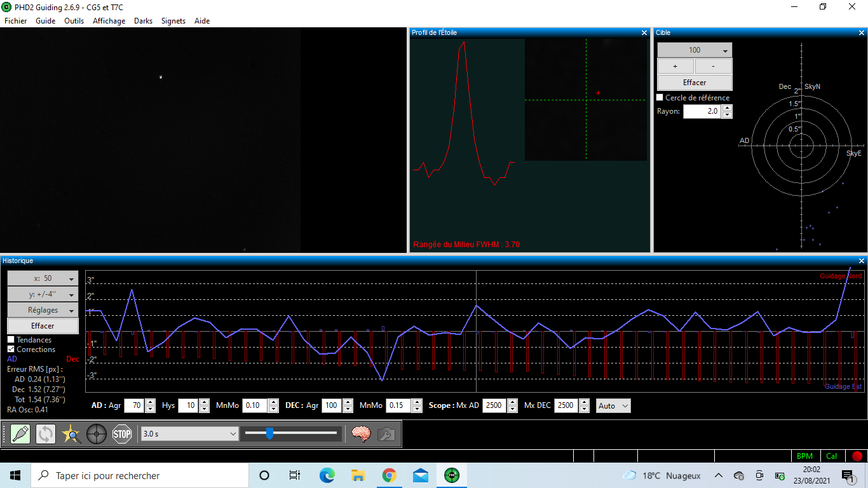The width and height of the screenshot is (868, 488).
Task: Expand the Réglages dropdown
Action: click(43, 310)
